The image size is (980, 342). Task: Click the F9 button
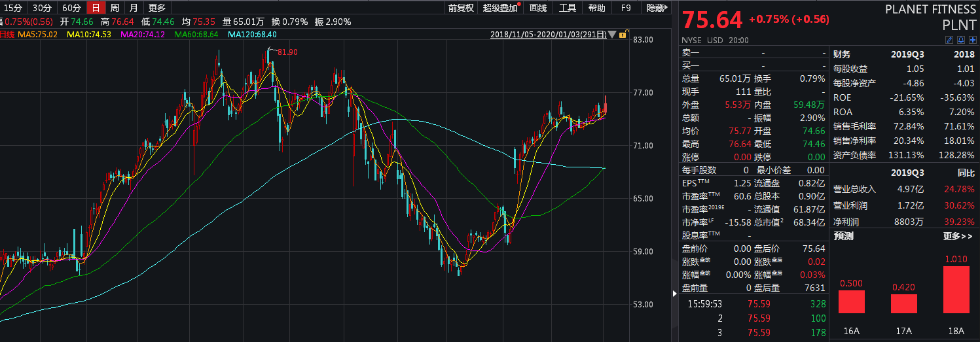626,8
